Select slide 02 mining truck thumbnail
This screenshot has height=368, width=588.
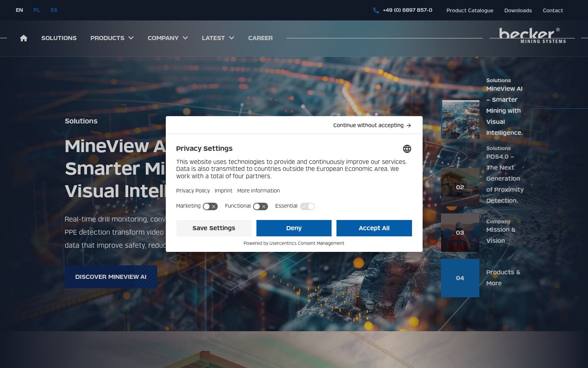460,187
